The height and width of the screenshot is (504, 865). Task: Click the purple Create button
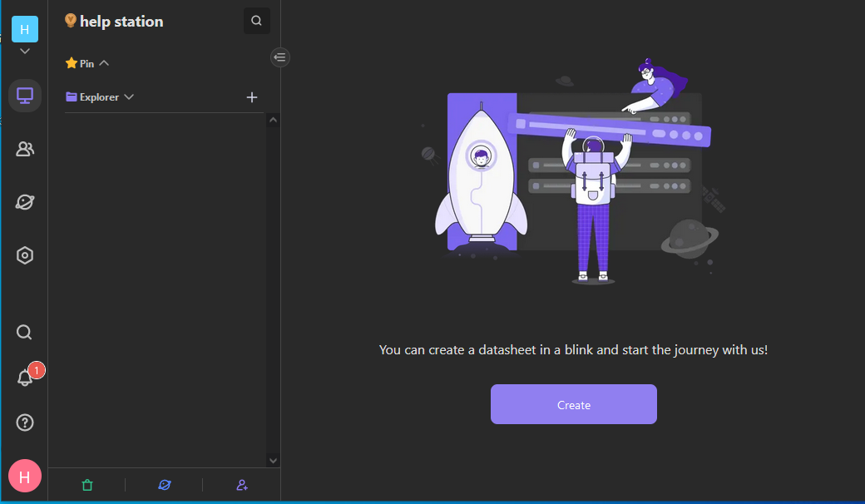(x=573, y=404)
